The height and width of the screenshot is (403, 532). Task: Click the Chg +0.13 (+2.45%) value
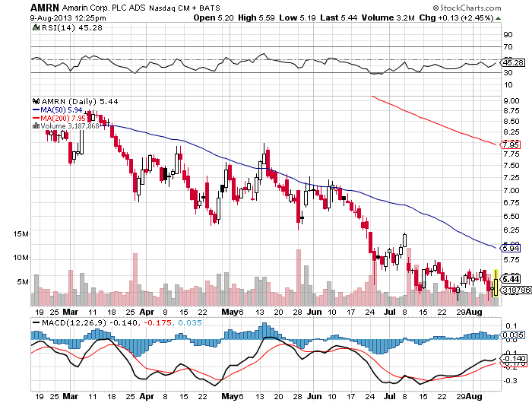click(456, 17)
